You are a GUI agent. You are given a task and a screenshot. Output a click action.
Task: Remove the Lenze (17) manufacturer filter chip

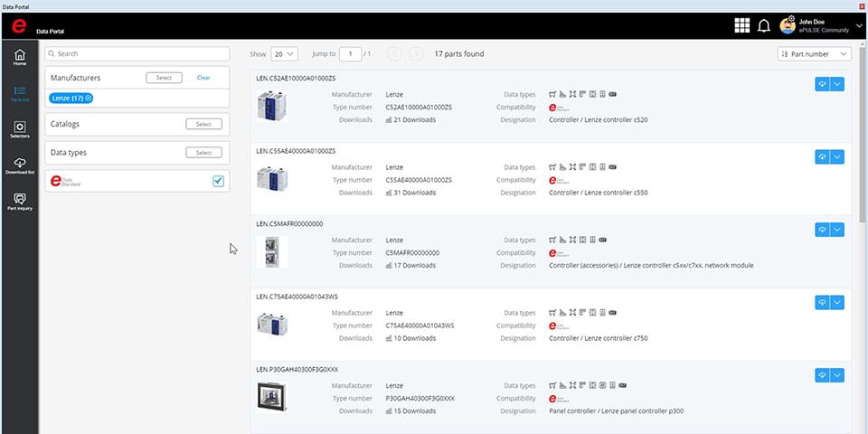[89, 98]
